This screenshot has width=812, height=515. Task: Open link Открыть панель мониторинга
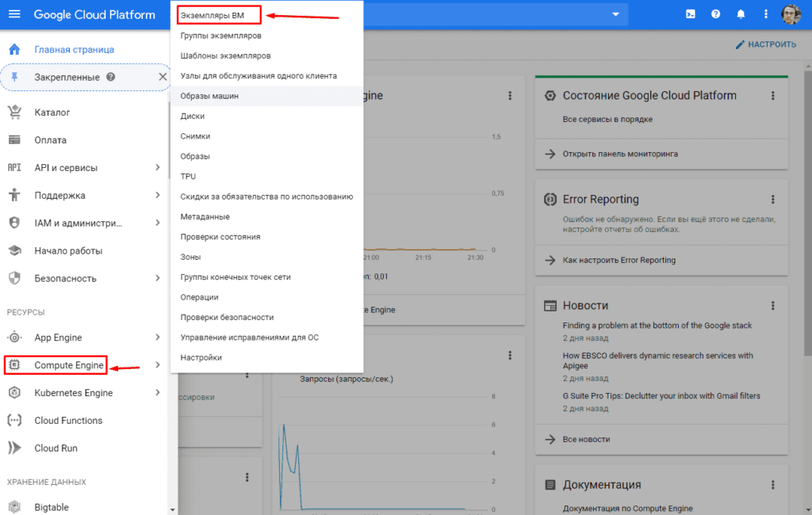coord(620,154)
